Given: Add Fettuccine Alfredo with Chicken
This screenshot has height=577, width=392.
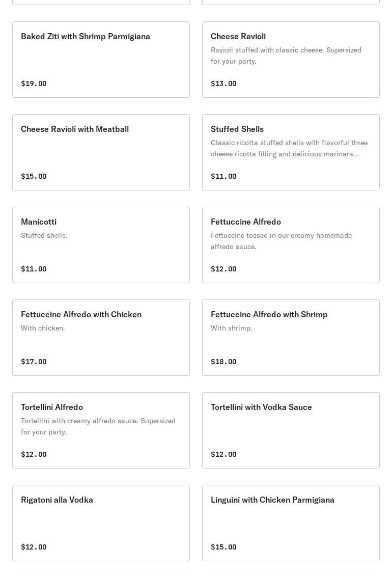Looking at the screenshot, I should (101, 338).
